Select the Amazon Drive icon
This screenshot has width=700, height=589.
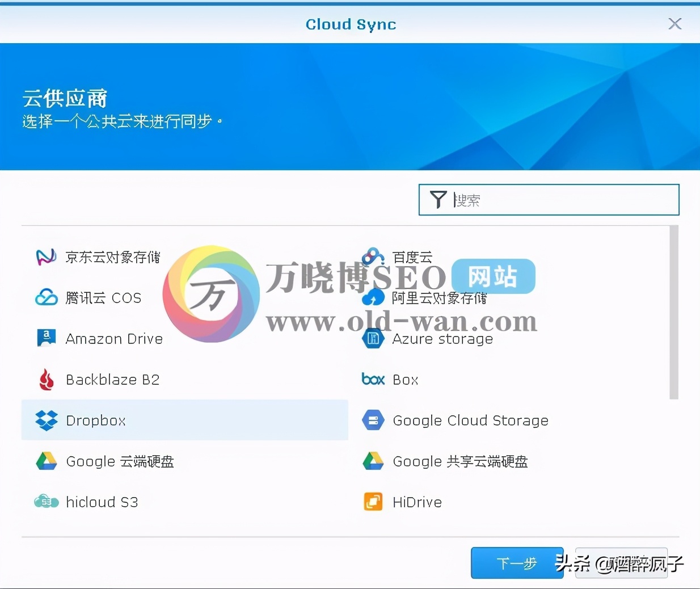point(46,338)
